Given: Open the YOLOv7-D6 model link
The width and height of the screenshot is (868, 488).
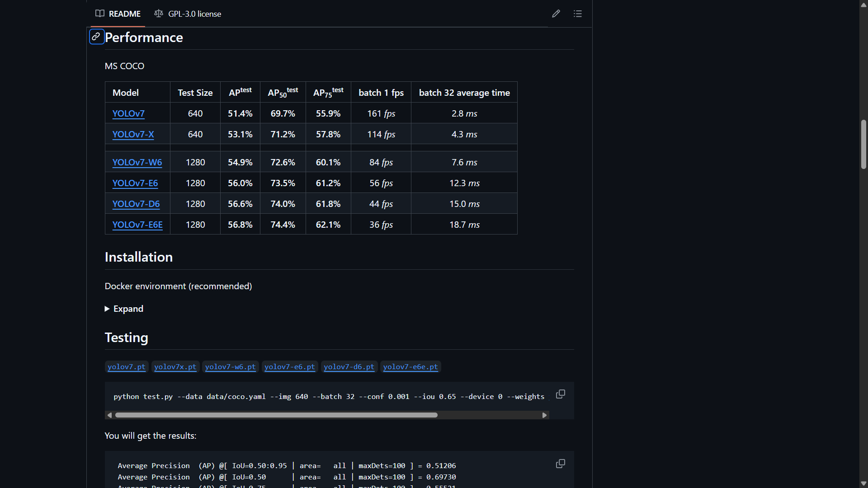Looking at the screenshot, I should click(x=136, y=204).
